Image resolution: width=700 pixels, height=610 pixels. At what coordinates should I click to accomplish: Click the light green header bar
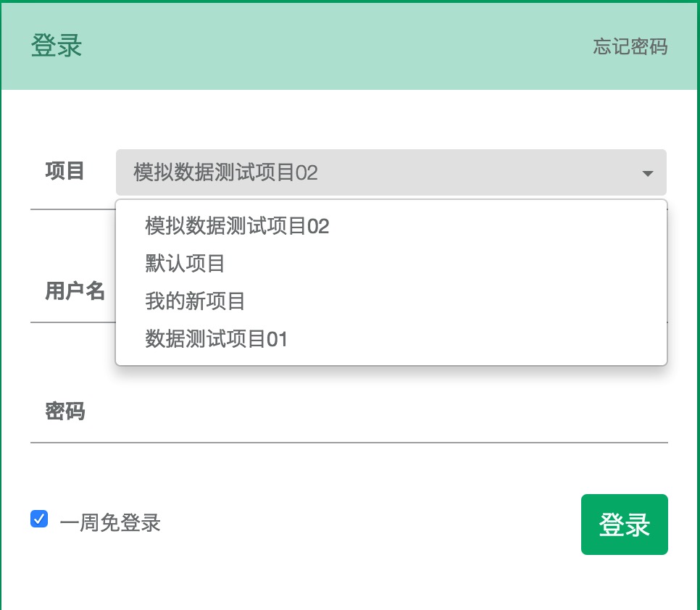point(339,46)
